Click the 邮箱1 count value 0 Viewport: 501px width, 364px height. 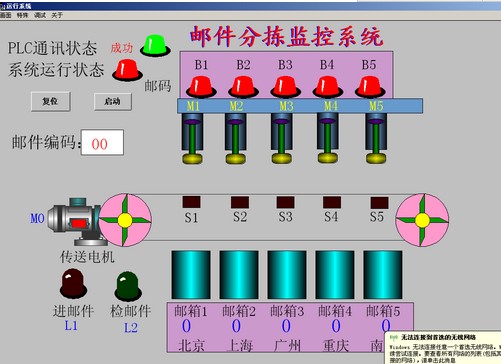(x=187, y=326)
